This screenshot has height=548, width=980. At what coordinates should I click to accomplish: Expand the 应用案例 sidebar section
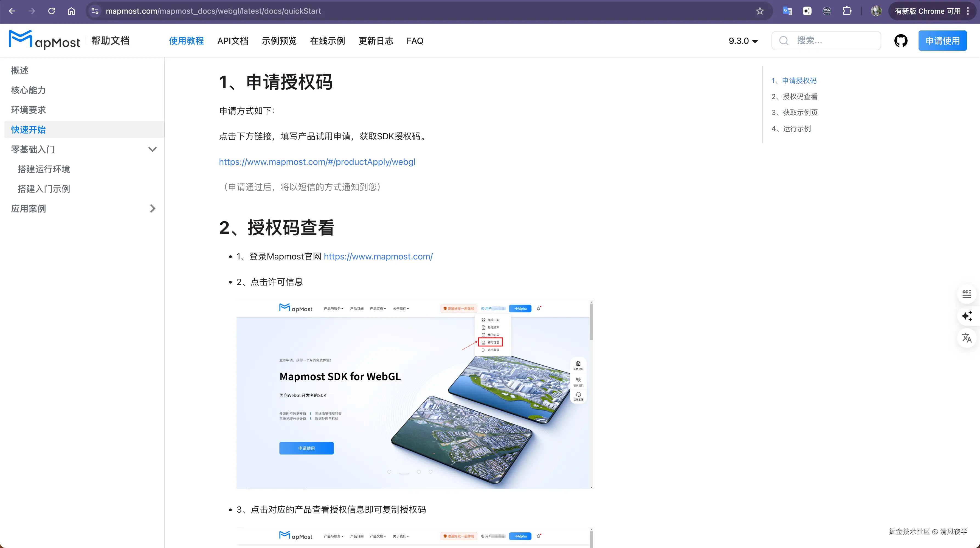(x=152, y=208)
